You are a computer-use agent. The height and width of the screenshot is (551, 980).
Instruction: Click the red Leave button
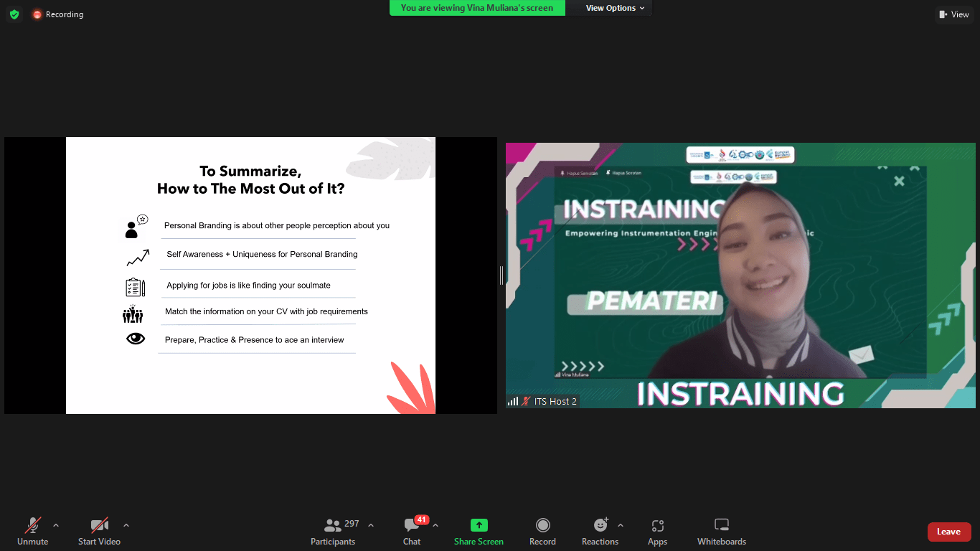pyautogui.click(x=948, y=532)
